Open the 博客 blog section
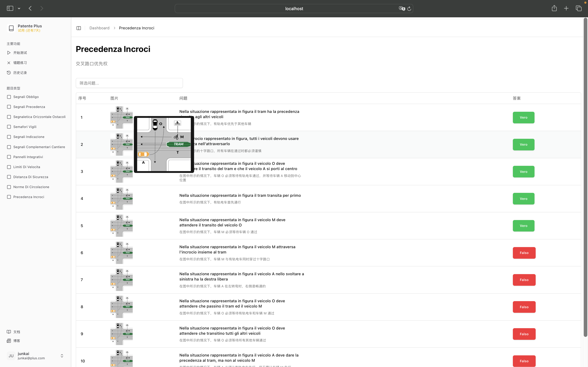The image size is (588, 367). pos(17,341)
